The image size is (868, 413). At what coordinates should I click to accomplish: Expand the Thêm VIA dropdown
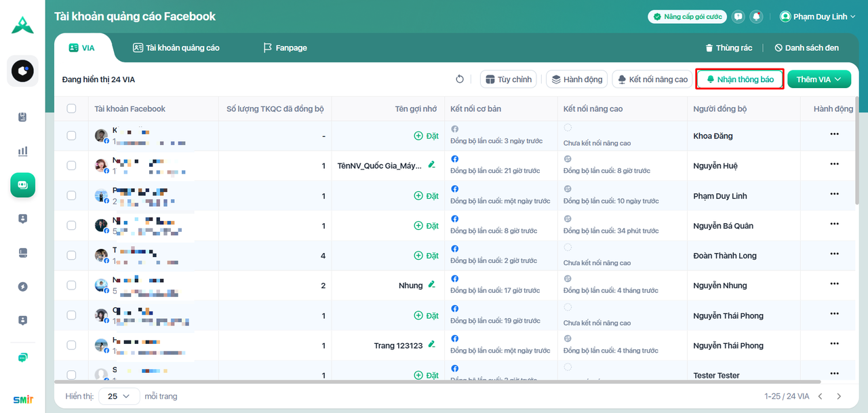(818, 79)
